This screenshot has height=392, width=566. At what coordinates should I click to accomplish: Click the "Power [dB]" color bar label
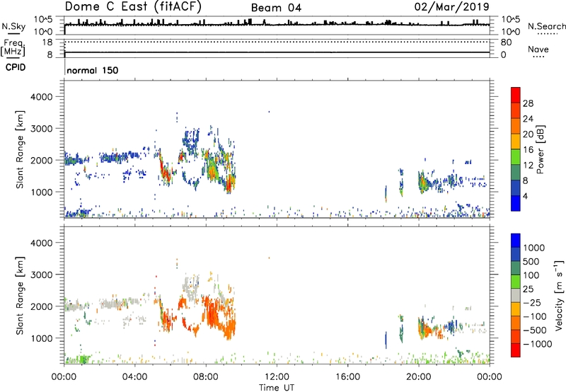tap(540, 149)
